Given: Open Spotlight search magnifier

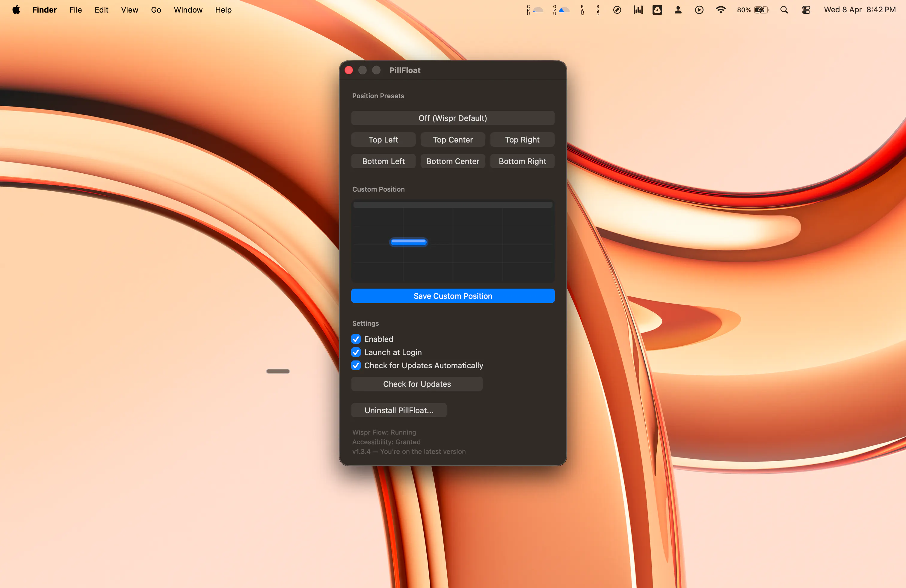Looking at the screenshot, I should coord(784,10).
